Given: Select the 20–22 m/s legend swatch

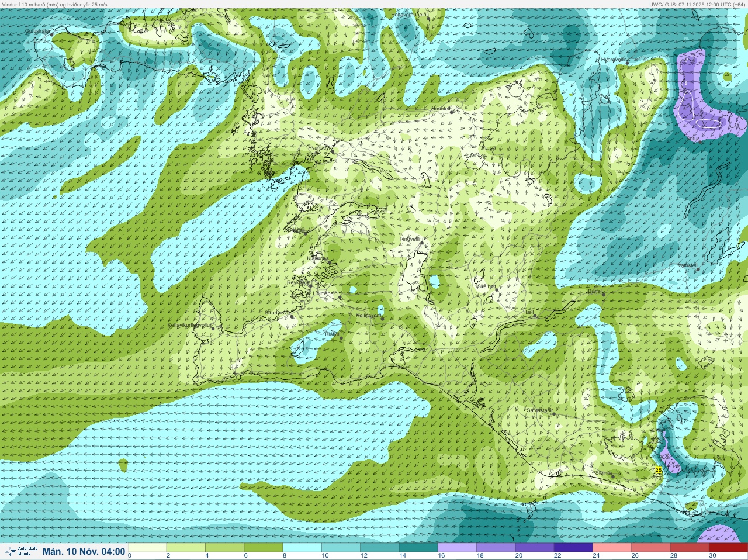Looking at the screenshot, I should pyautogui.click(x=535, y=548).
